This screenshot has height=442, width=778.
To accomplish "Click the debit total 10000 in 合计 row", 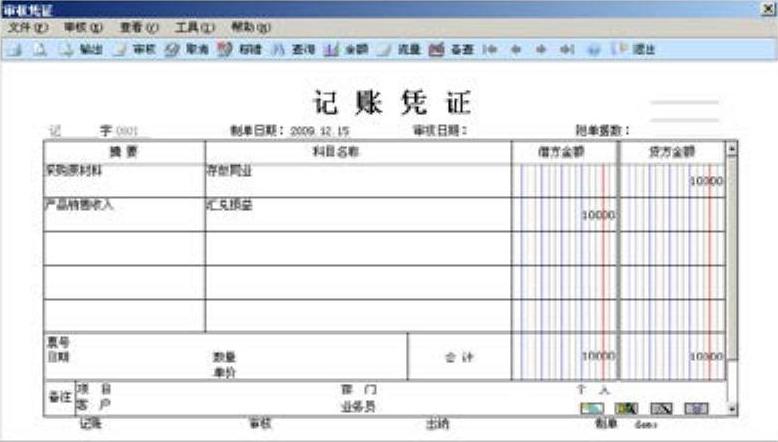I will [598, 356].
